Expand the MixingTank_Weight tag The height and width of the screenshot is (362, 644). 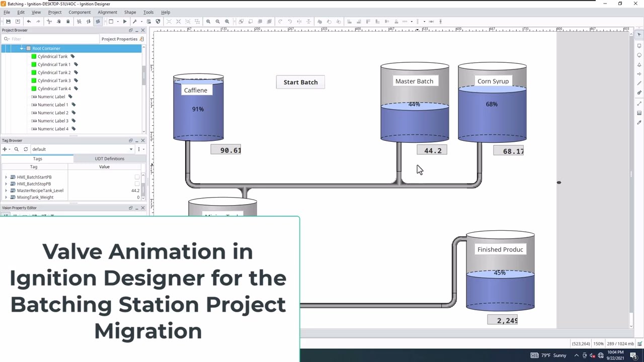[x=6, y=197]
